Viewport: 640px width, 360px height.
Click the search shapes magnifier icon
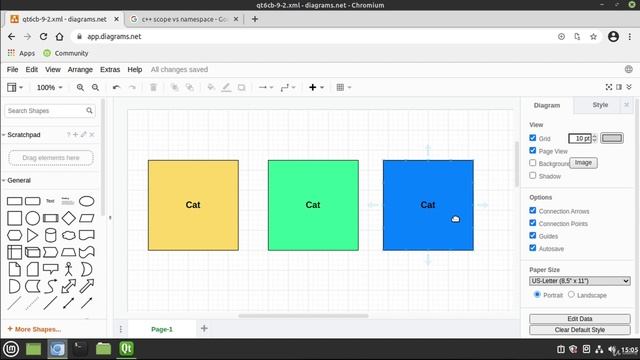coord(89,111)
